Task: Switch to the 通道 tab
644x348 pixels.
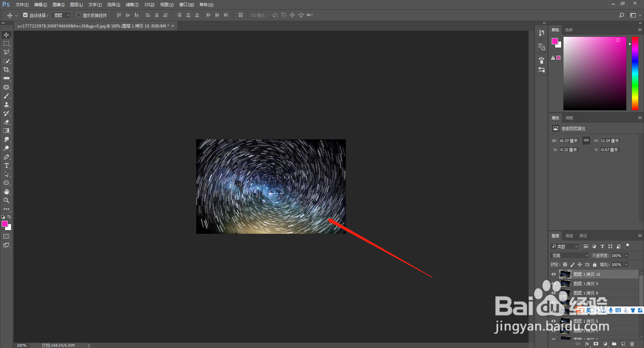Action: coord(569,236)
